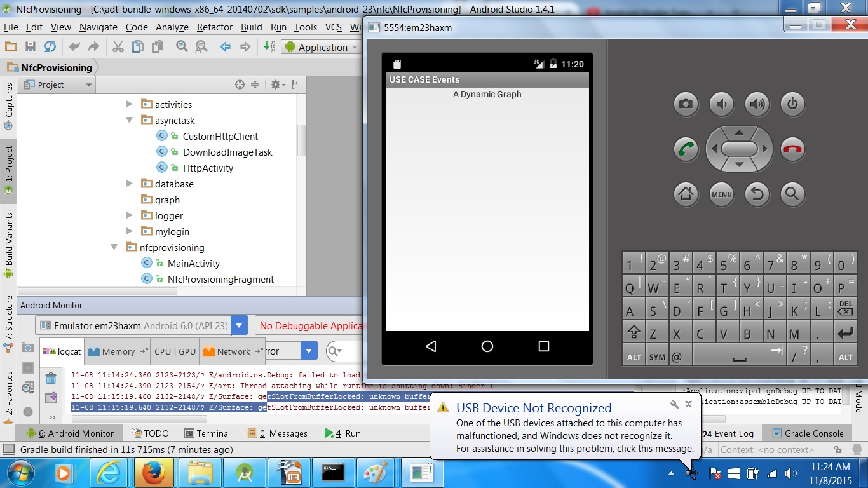Viewport: 868px width, 488px height.
Task: Open the Refactor menu
Action: tap(215, 27)
